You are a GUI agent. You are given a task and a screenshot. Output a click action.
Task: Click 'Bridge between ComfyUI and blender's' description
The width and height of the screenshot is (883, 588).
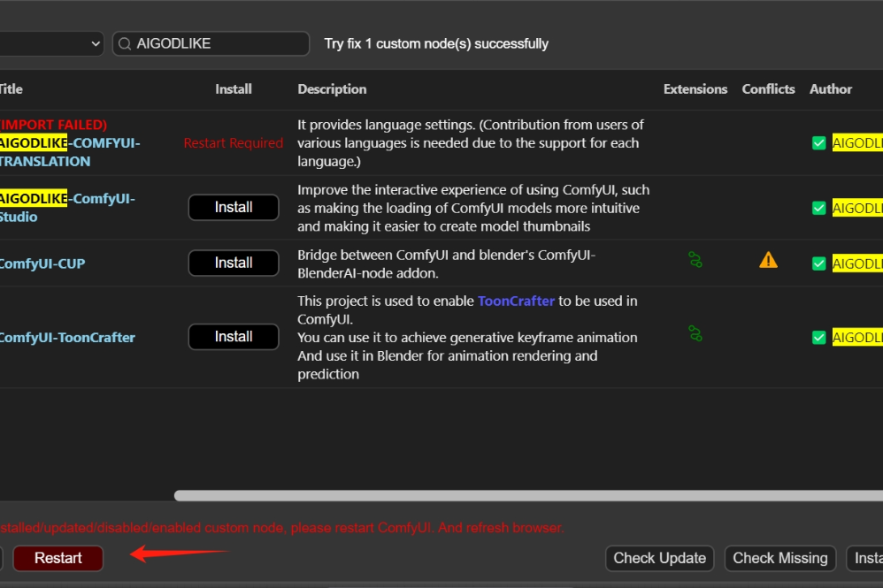pos(446,263)
